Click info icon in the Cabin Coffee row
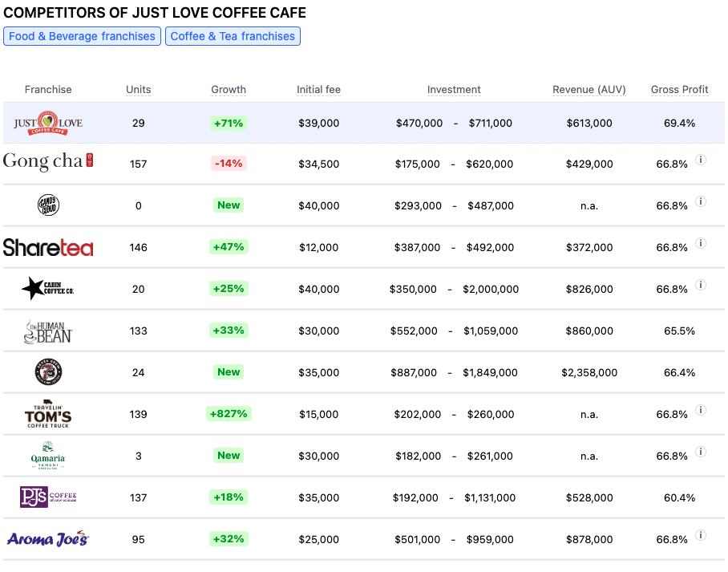The width and height of the screenshot is (728, 572). click(701, 285)
